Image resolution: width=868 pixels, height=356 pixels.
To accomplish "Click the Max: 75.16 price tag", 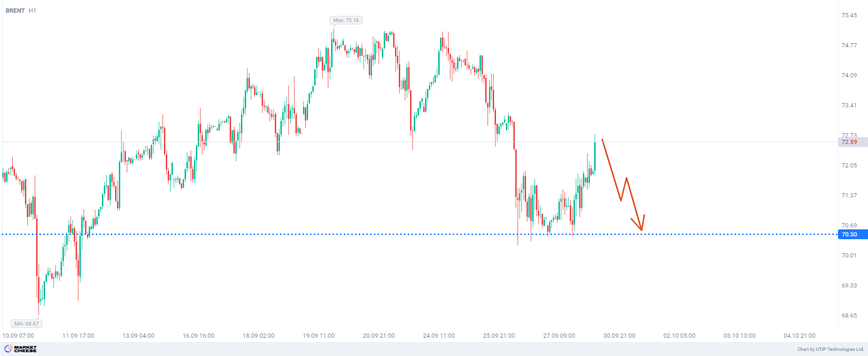I will 346,20.
